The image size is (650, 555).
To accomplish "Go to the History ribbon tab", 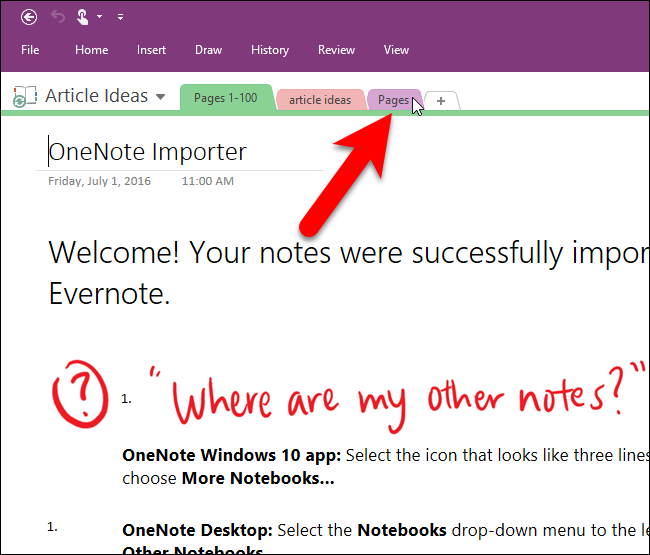I will (x=270, y=50).
